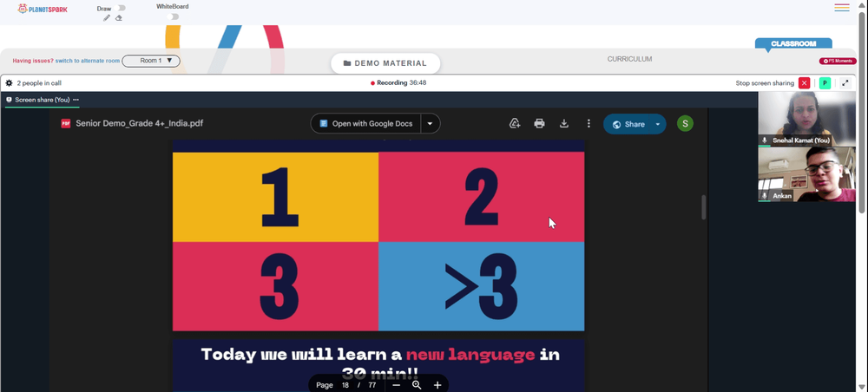This screenshot has width=868, height=392.
Task: Click the 2 people in call text
Action: pyautogui.click(x=39, y=83)
